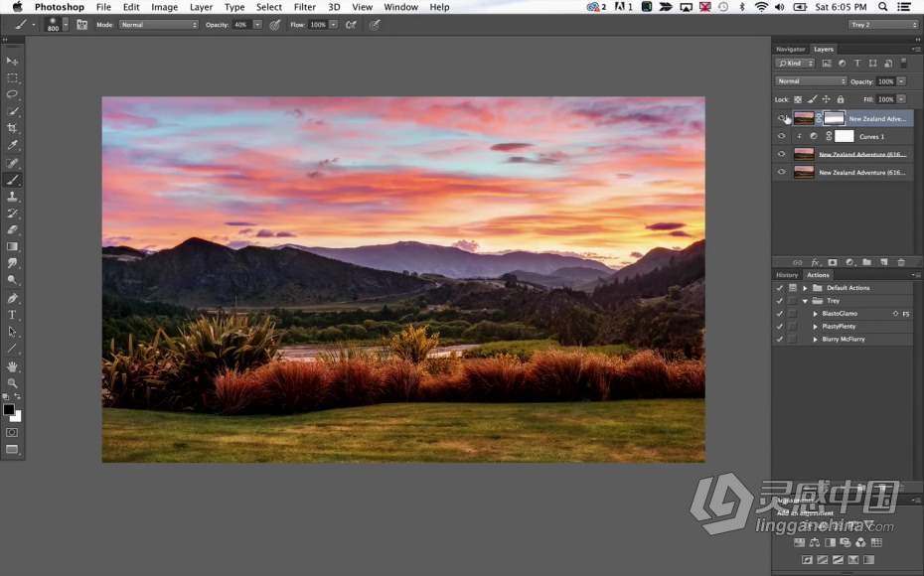Open layer Opacity dropdown arrow
This screenshot has height=576, width=924.
tap(901, 81)
